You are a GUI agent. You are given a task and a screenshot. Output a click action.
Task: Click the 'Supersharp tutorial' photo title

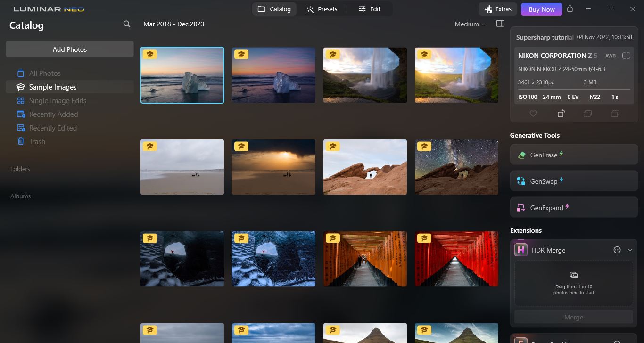click(545, 37)
